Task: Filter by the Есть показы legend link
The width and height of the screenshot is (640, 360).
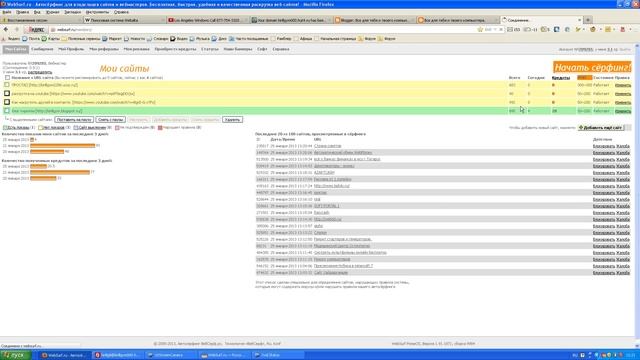Action: [x=18, y=128]
